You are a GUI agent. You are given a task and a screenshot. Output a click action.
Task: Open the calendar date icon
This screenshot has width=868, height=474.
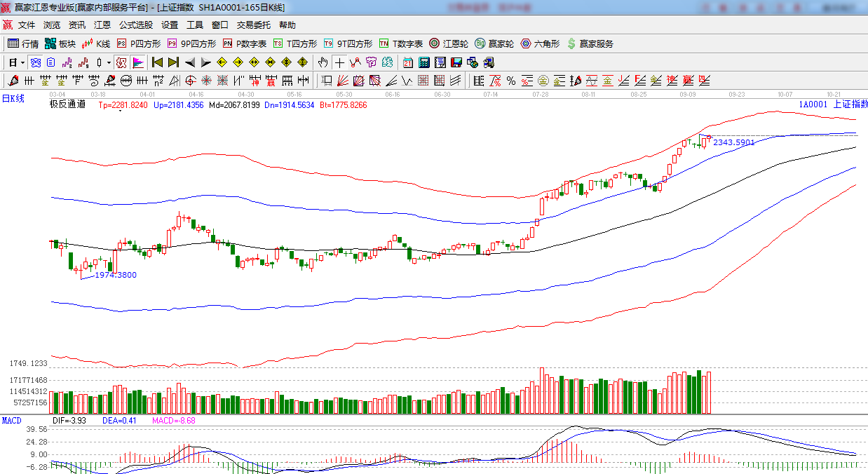[407, 62]
